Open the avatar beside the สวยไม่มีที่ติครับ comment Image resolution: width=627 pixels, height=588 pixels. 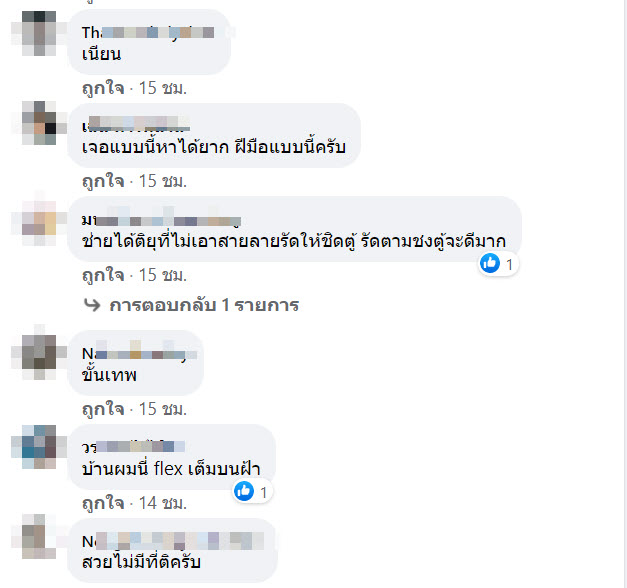pos(39,536)
